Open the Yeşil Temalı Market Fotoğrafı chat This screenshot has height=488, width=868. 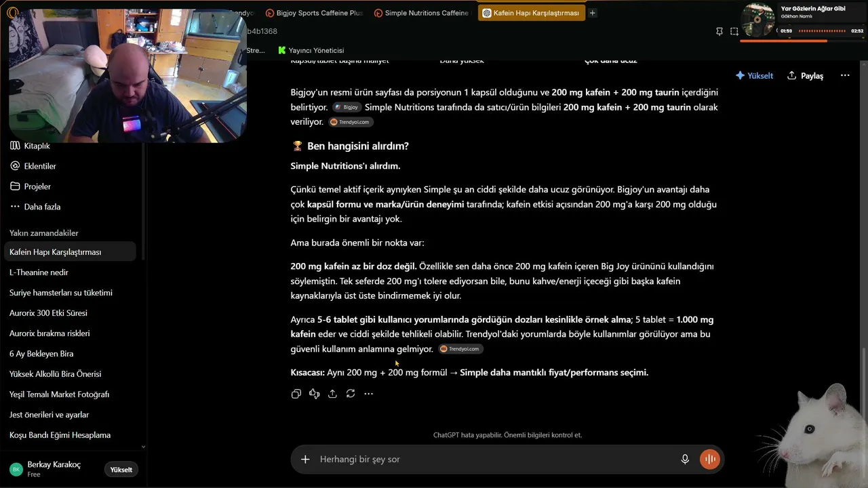point(70,394)
